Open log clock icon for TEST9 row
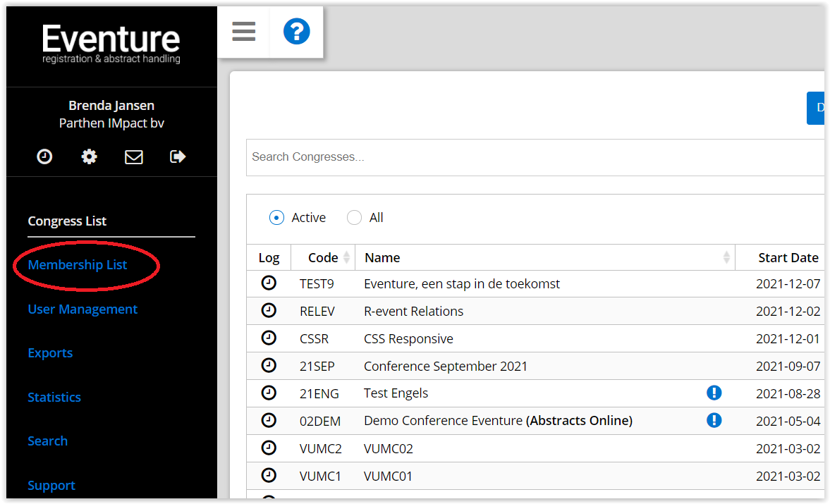The image size is (830, 504). (269, 283)
